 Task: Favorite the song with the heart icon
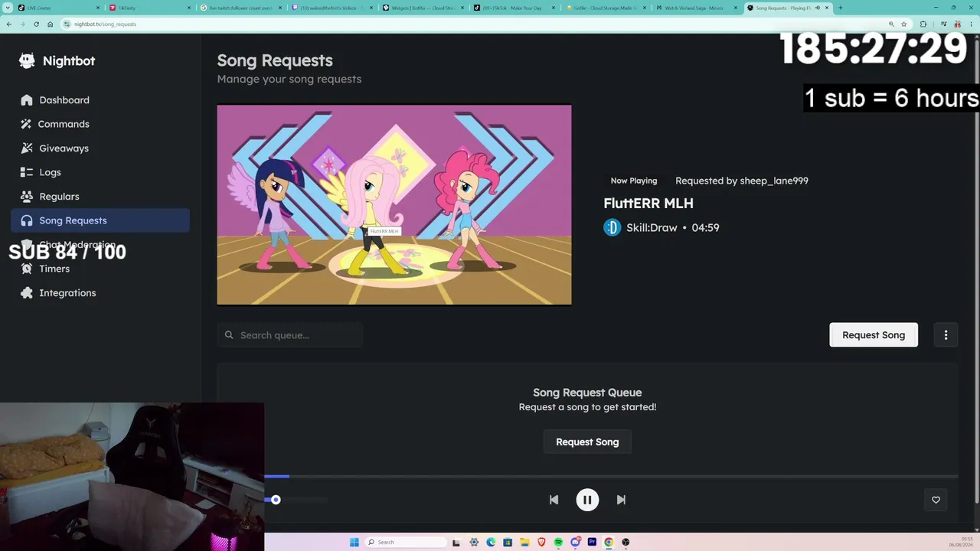point(936,500)
